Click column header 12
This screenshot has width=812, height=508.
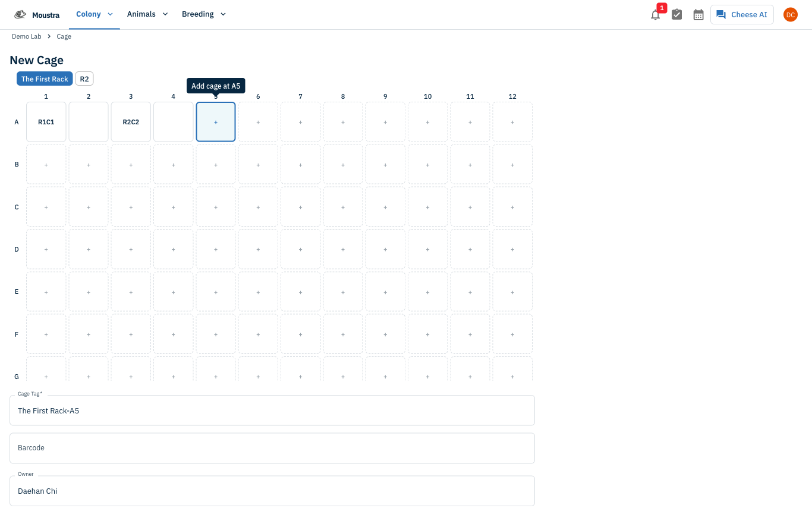point(512,96)
